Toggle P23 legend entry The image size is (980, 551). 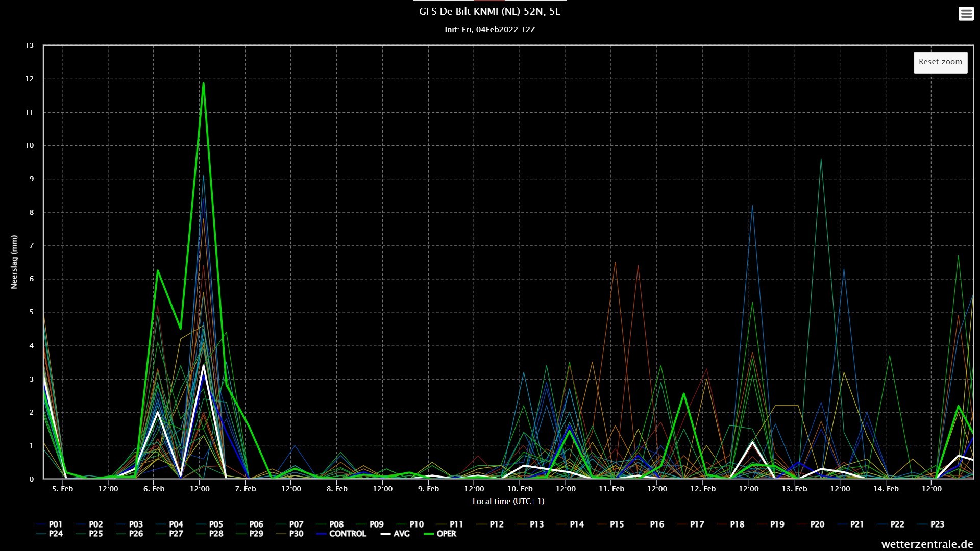click(x=937, y=524)
